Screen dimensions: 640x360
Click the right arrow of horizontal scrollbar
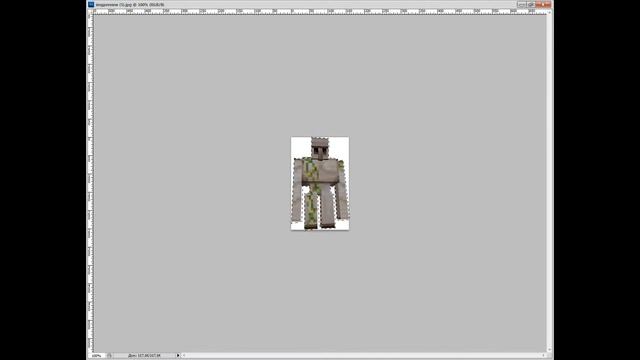[544, 356]
